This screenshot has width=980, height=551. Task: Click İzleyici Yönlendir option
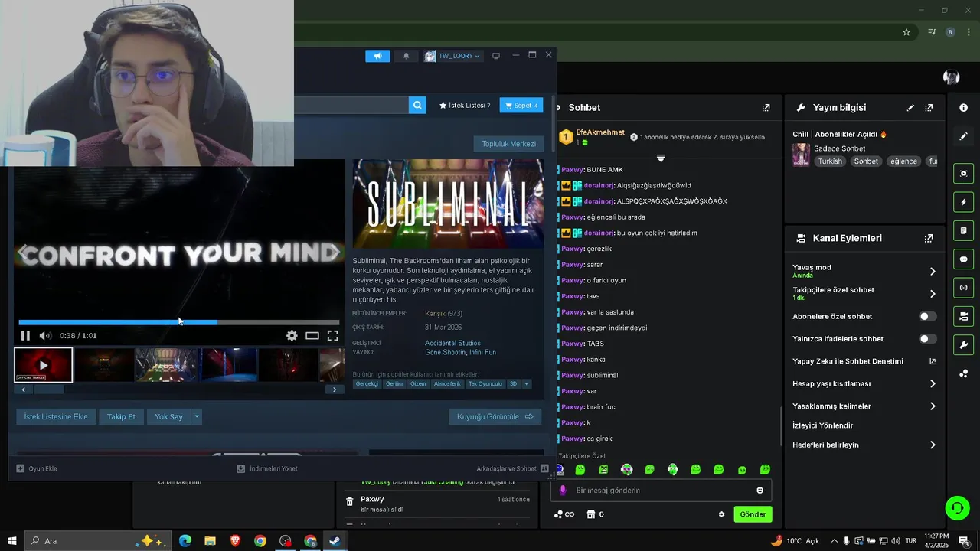822,425
